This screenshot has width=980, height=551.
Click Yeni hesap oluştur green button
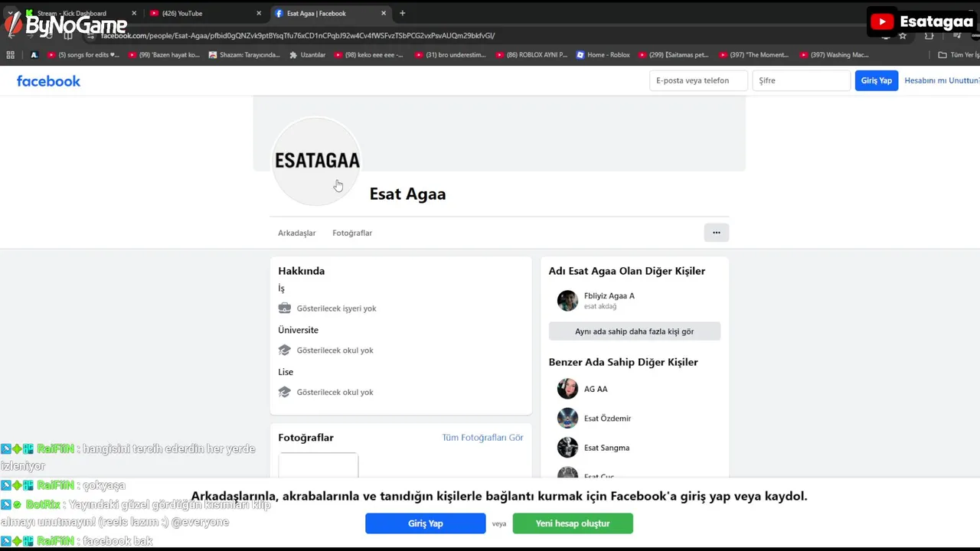tap(573, 523)
